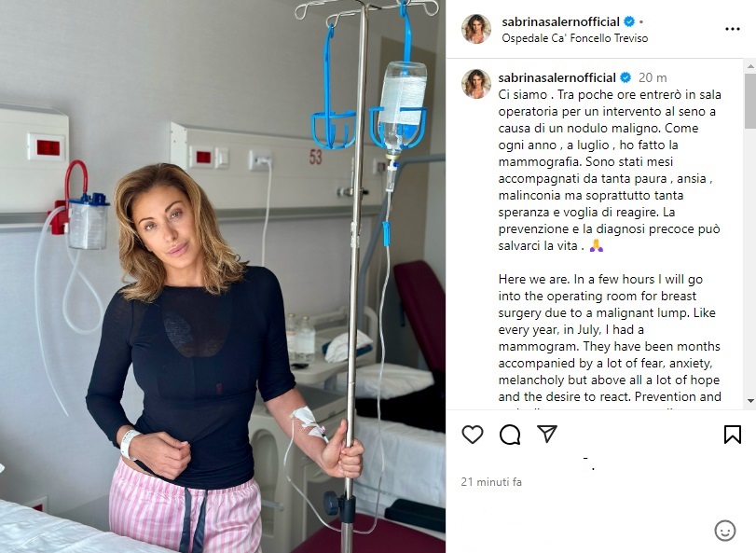Click the scrollbar down arrow

pyautogui.click(x=750, y=401)
